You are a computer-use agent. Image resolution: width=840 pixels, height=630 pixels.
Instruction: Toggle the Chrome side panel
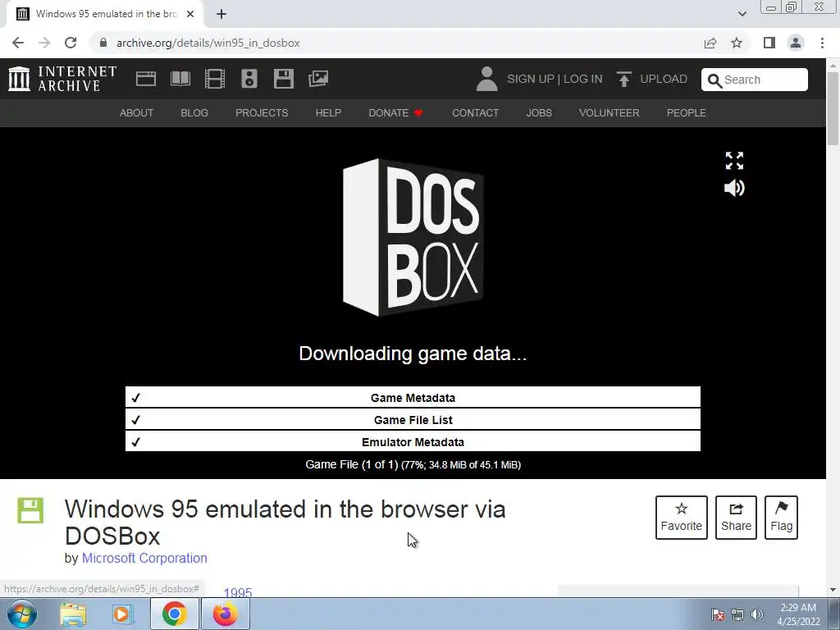769,43
